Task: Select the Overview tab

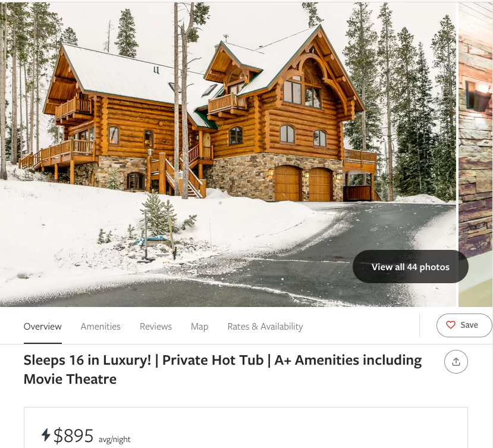Action: tap(42, 327)
